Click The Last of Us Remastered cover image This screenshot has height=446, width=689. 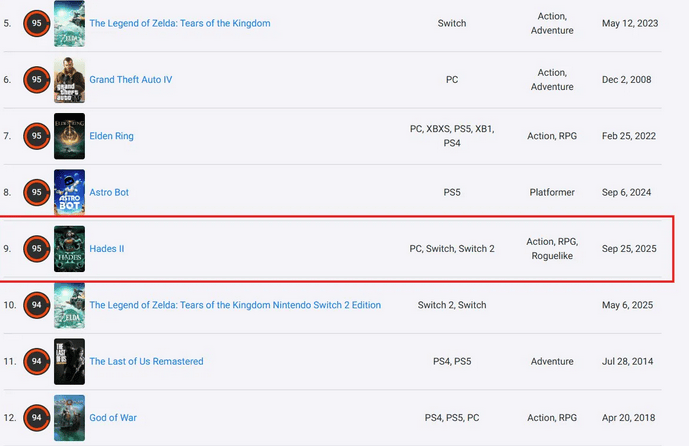69,361
